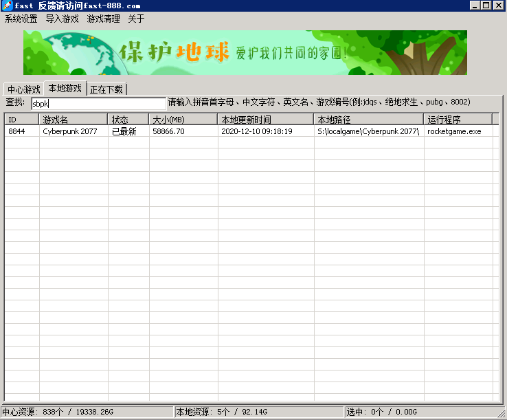Viewport: 507px width, 420px height.
Task: Sort by the 运行程序 column header
Action: (458, 120)
